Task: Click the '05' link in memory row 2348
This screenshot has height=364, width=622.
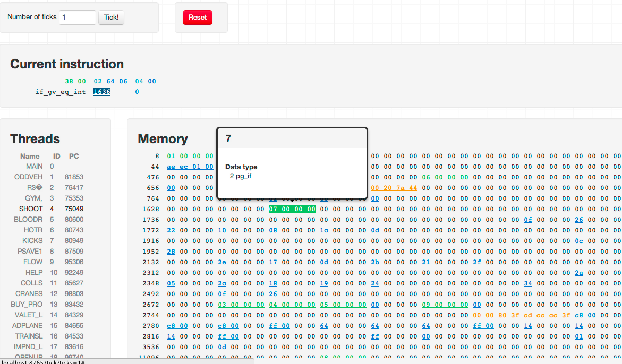Action: 171,283
